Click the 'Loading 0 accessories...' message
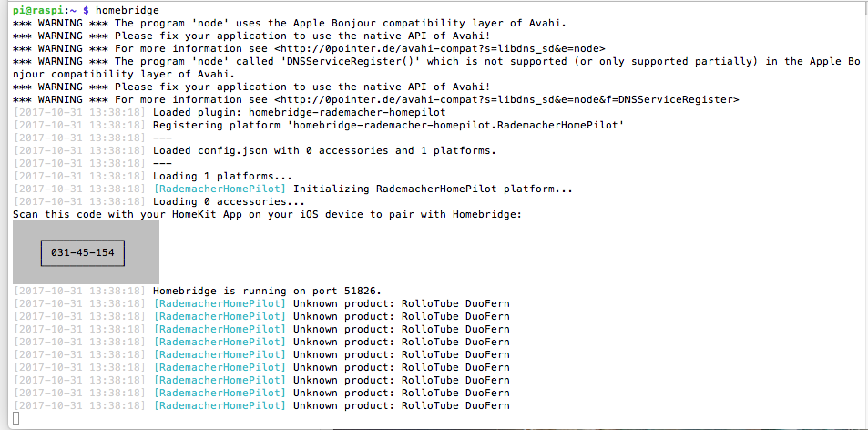The height and width of the screenshot is (430, 868). pyautogui.click(x=229, y=201)
